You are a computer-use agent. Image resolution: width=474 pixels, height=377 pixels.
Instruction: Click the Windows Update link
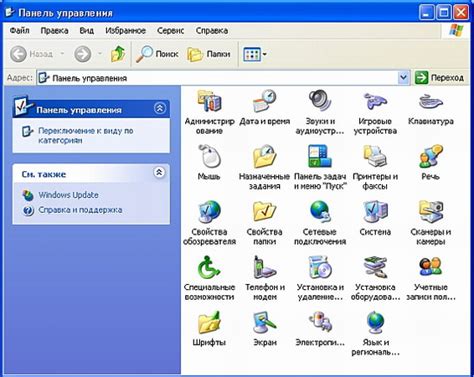click(x=68, y=195)
